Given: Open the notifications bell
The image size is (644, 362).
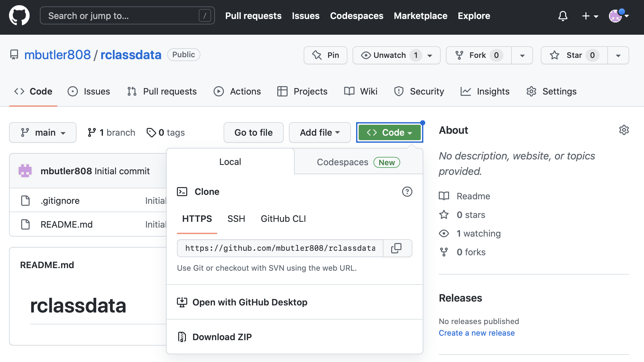Looking at the screenshot, I should tap(563, 16).
